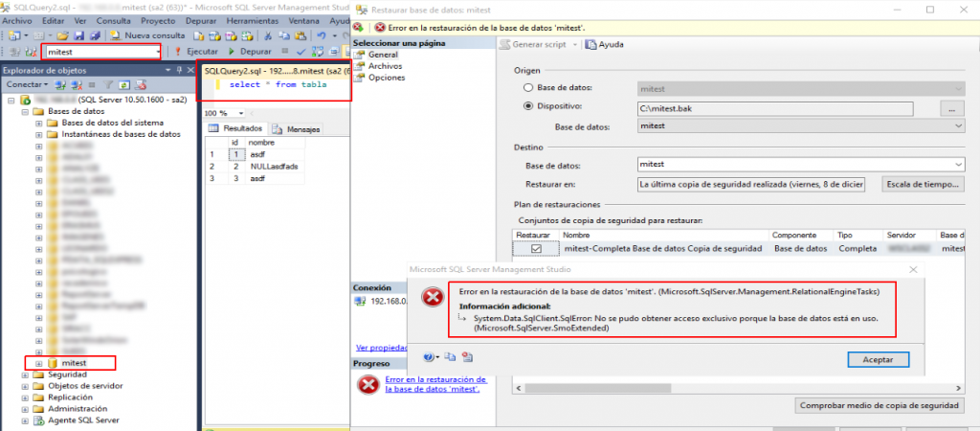This screenshot has height=431, width=980.
Task: Open the Proyecto menu
Action: coord(158,21)
